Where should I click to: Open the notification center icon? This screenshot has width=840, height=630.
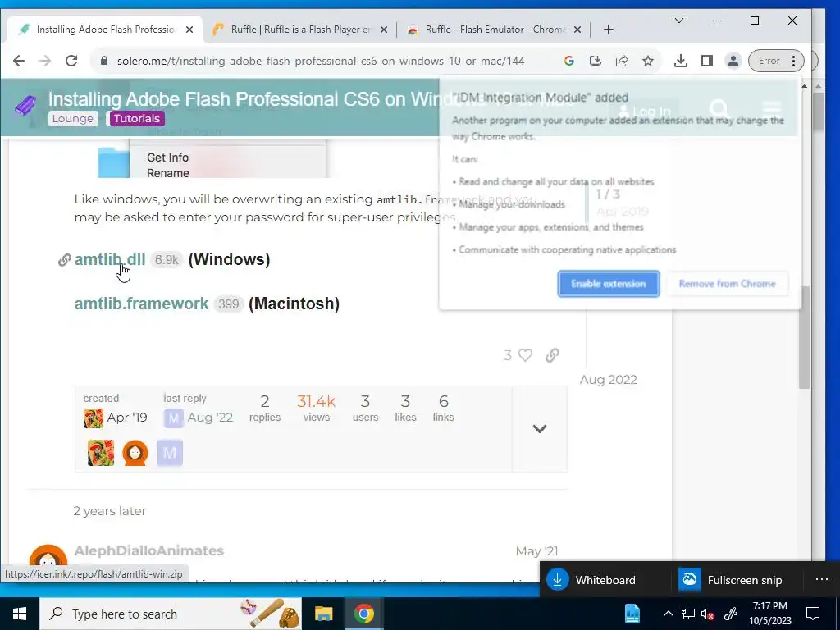pyautogui.click(x=813, y=614)
